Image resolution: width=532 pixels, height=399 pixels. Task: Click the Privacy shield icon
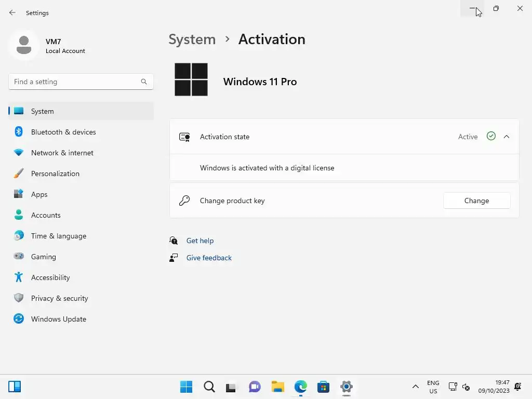(19, 298)
